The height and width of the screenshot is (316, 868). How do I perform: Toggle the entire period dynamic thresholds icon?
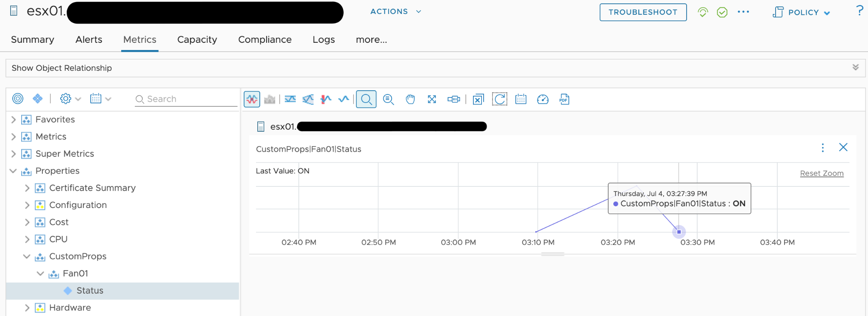tap(308, 100)
